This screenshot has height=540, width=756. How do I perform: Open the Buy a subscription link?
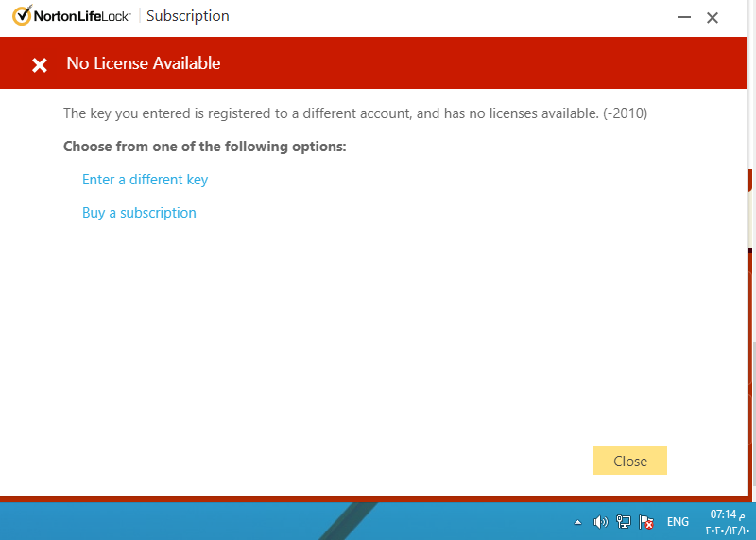pyautogui.click(x=139, y=213)
